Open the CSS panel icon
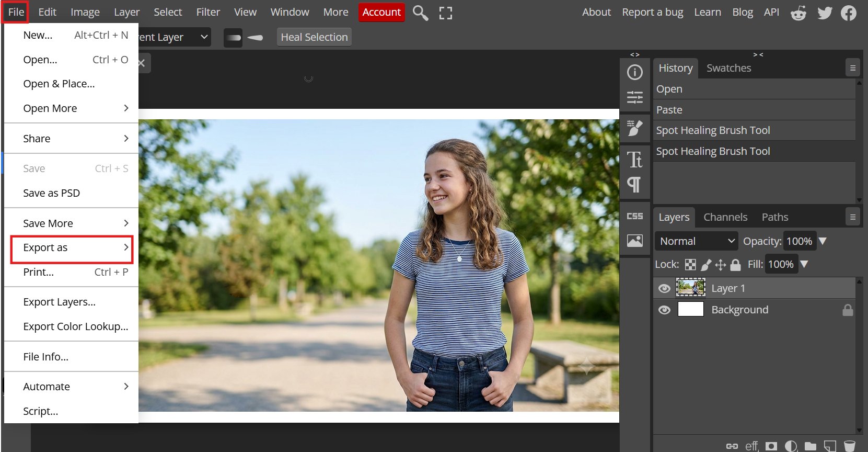The height and width of the screenshot is (452, 868). (x=635, y=216)
